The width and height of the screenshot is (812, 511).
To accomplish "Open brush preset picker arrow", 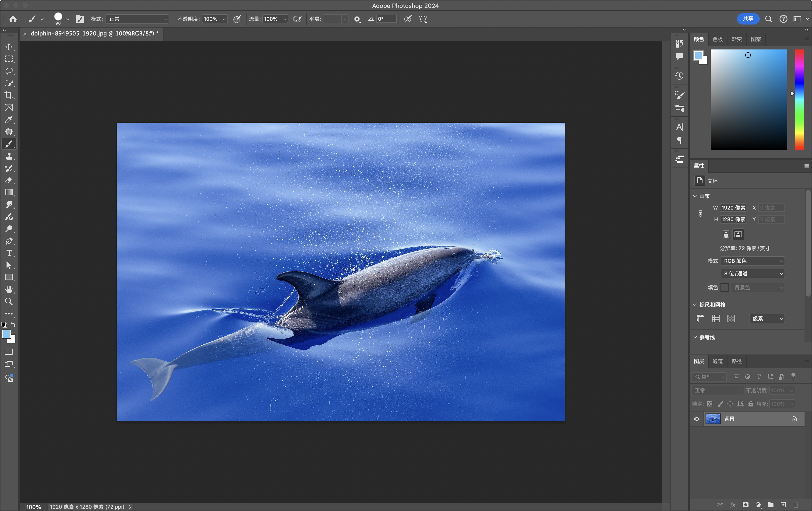I will click(x=67, y=19).
